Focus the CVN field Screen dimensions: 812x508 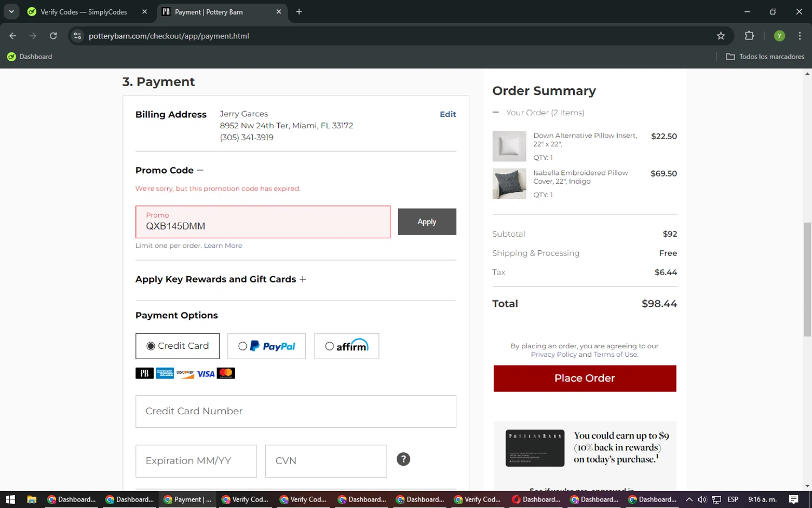click(x=326, y=461)
